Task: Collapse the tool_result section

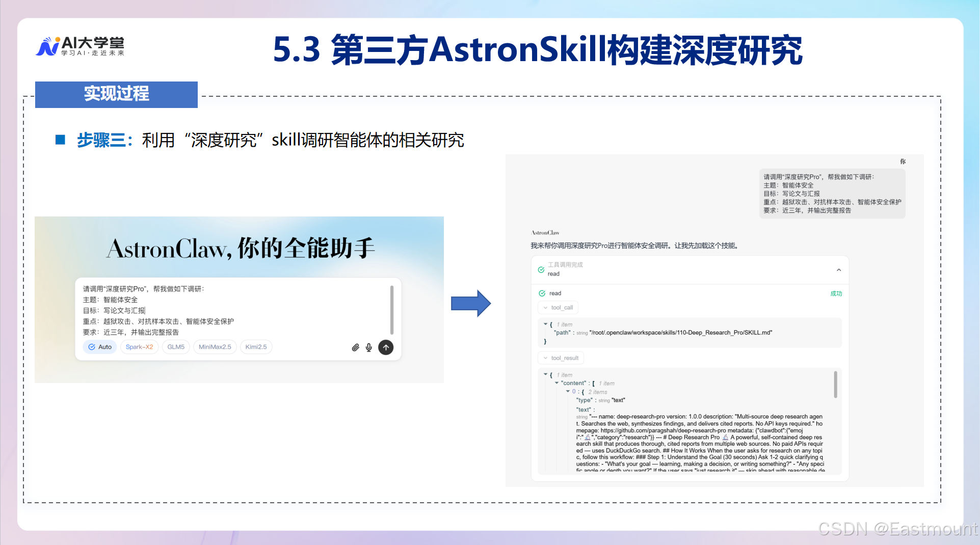Action: (x=561, y=358)
